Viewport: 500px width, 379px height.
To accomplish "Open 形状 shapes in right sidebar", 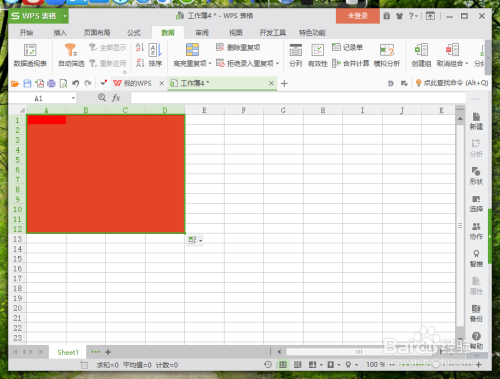I will tap(476, 176).
